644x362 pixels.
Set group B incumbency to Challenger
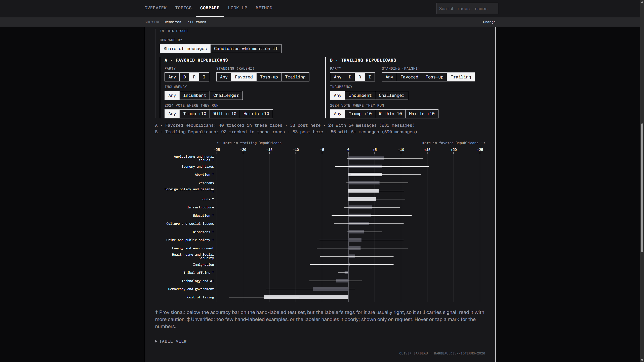391,96
